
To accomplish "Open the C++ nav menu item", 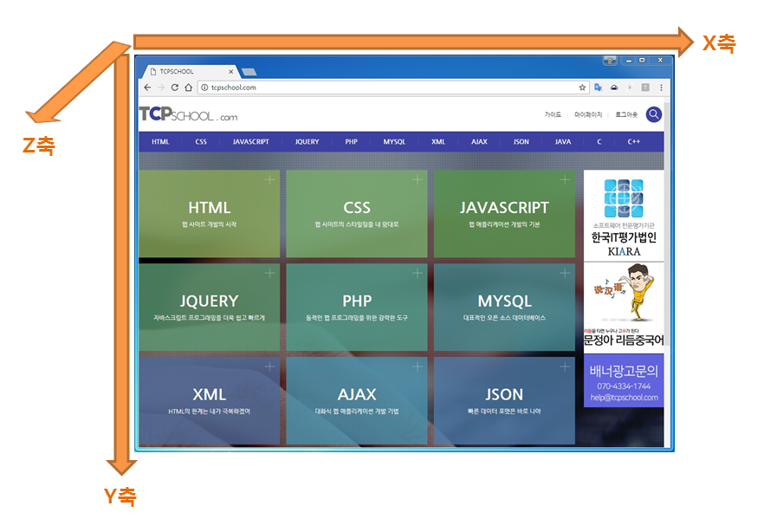I will (633, 142).
